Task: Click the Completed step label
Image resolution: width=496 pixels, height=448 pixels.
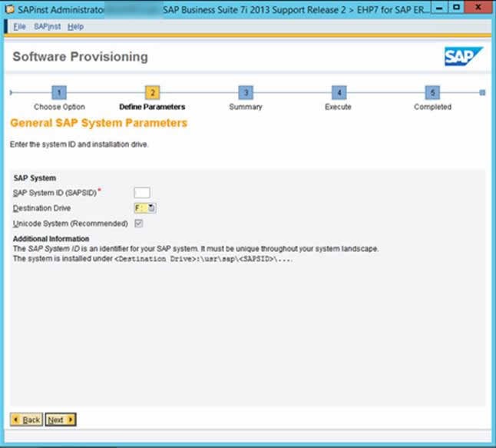Action: point(433,107)
